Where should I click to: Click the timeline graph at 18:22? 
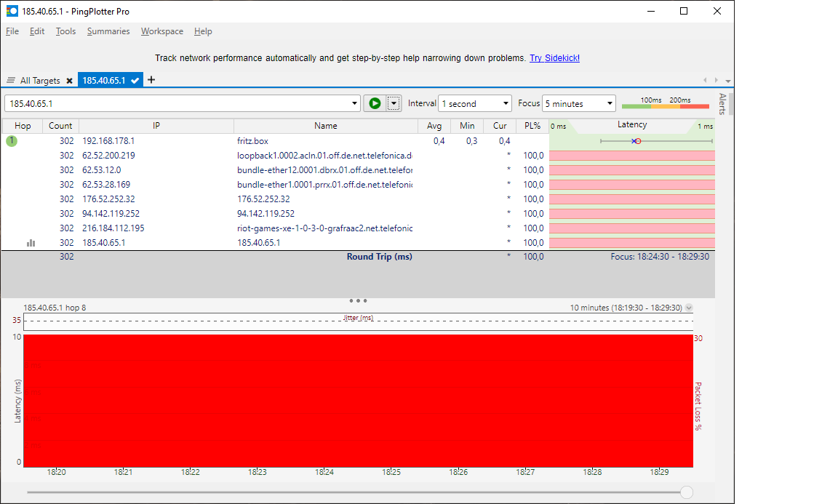tap(191, 401)
